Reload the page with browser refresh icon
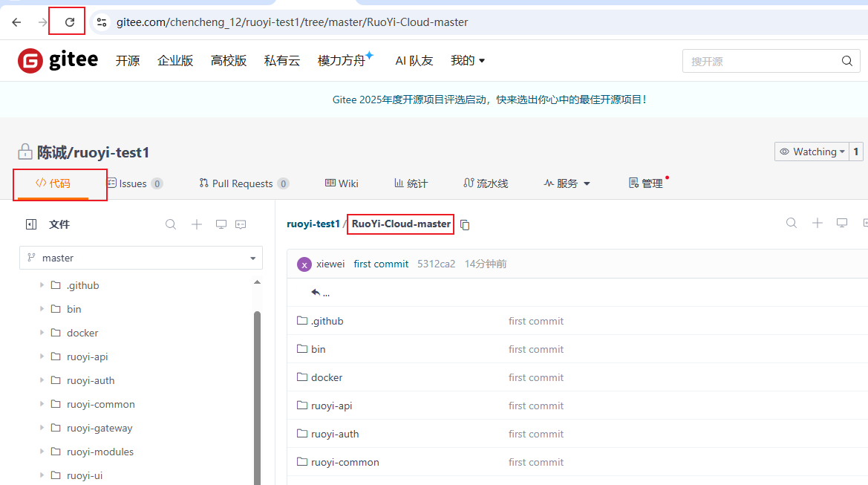Image resolution: width=868 pixels, height=485 pixels. point(70,22)
